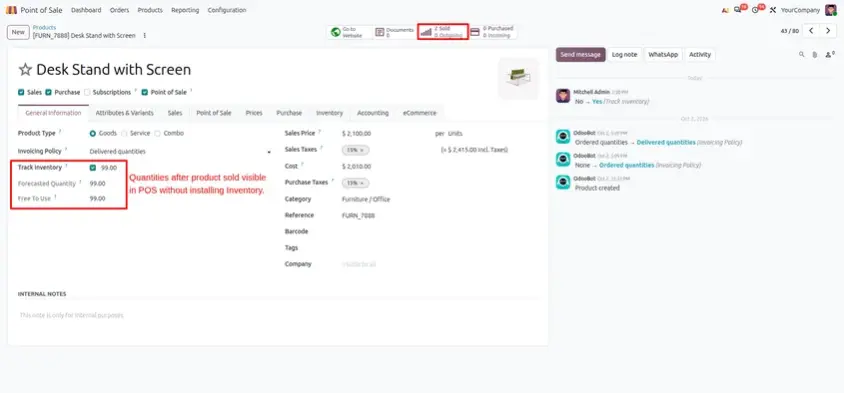The height and width of the screenshot is (393, 844).
Task: Open the eCommerce tab
Action: (420, 113)
